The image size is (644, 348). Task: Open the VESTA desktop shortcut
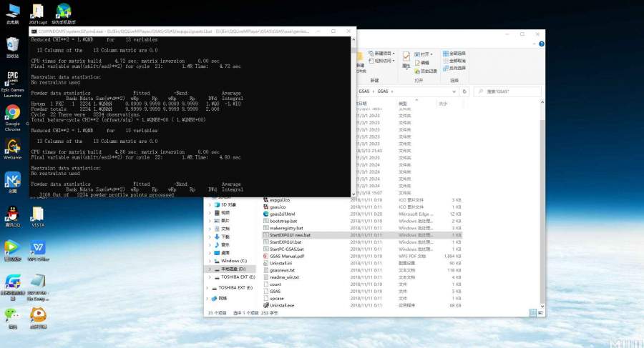pyautogui.click(x=37, y=216)
